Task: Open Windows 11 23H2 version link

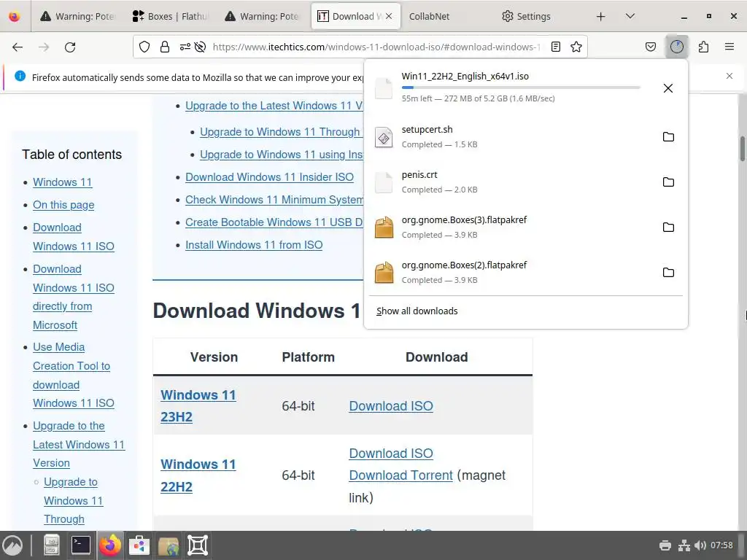Action: pyautogui.click(x=198, y=405)
